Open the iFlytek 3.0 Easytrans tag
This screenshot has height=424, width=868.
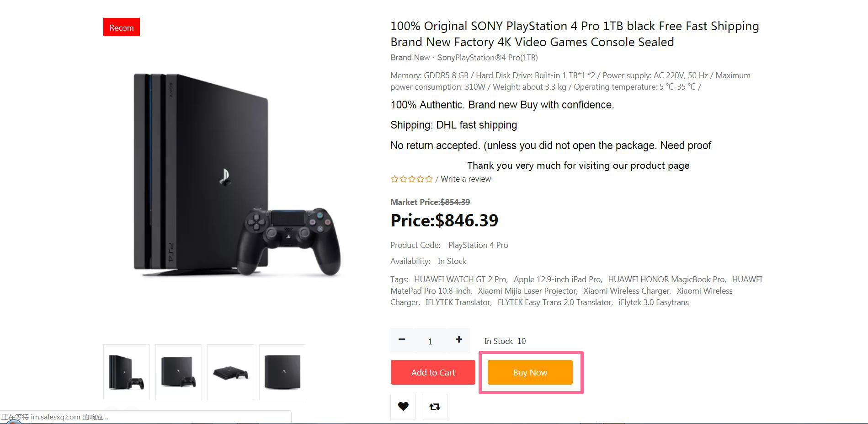click(653, 302)
